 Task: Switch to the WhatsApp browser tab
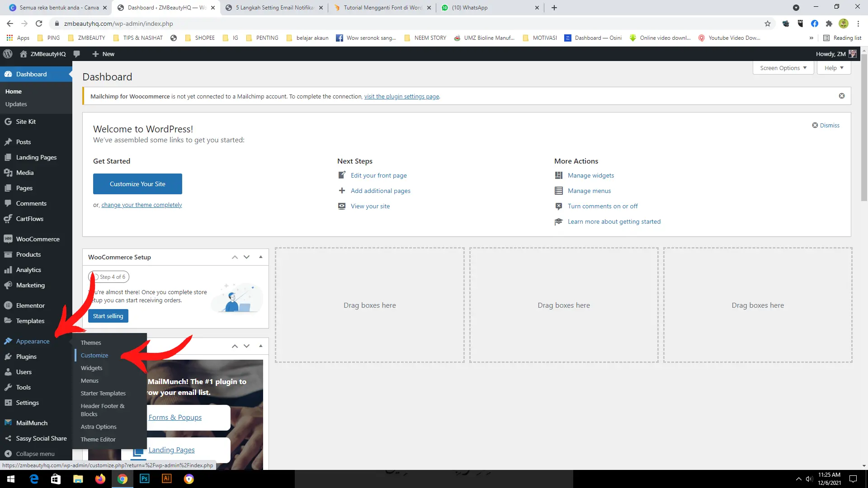[x=490, y=8]
